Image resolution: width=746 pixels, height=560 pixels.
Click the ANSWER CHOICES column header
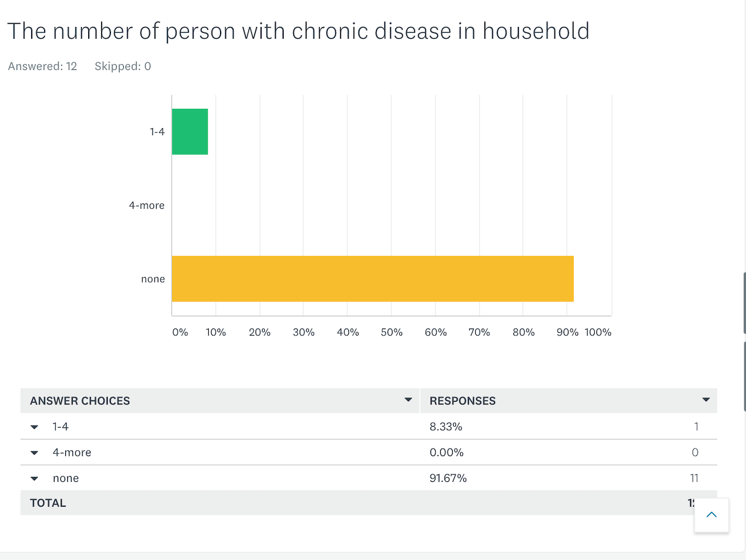(80, 401)
